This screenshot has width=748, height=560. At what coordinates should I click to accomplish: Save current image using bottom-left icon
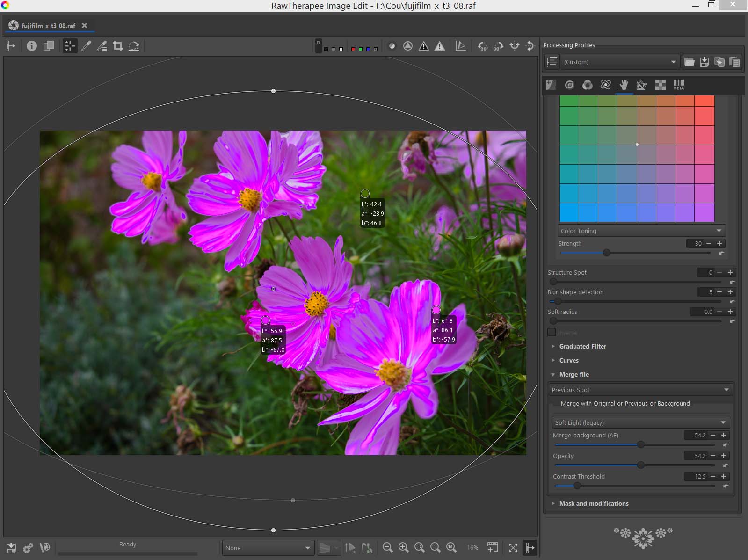(x=11, y=547)
